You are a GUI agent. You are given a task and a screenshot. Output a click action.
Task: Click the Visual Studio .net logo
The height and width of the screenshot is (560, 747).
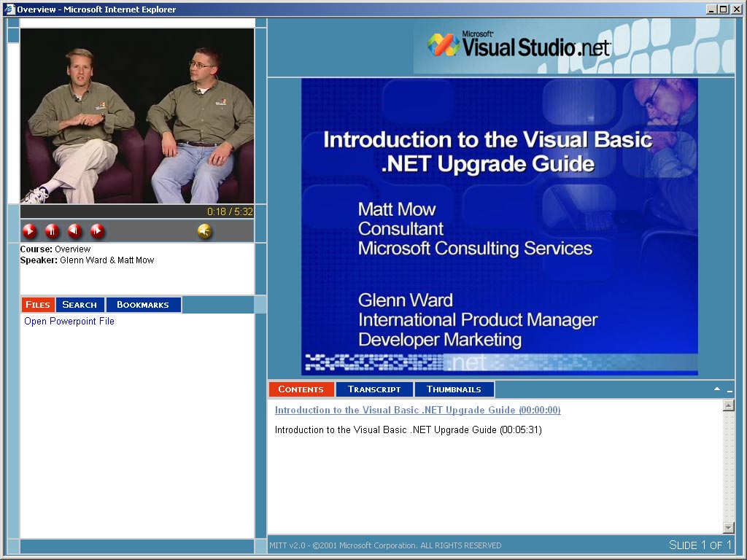[x=519, y=45]
